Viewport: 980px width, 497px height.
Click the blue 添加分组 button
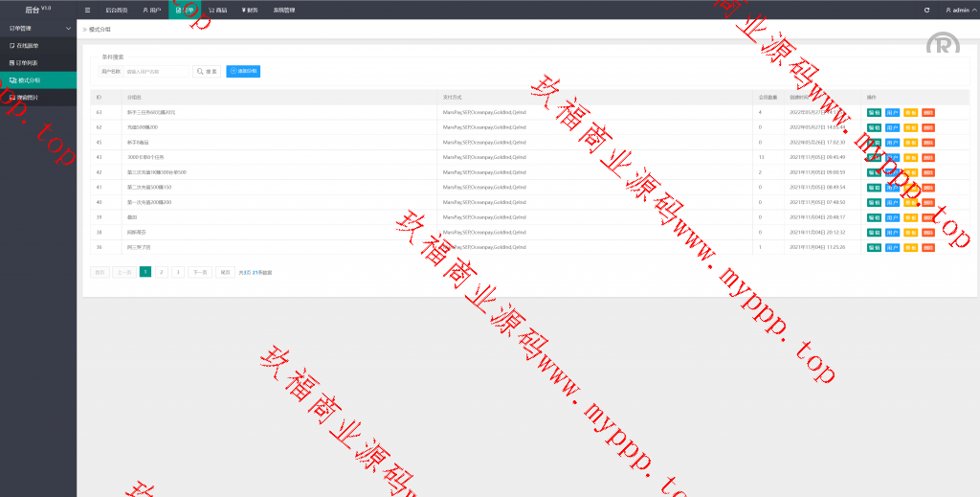click(x=243, y=72)
